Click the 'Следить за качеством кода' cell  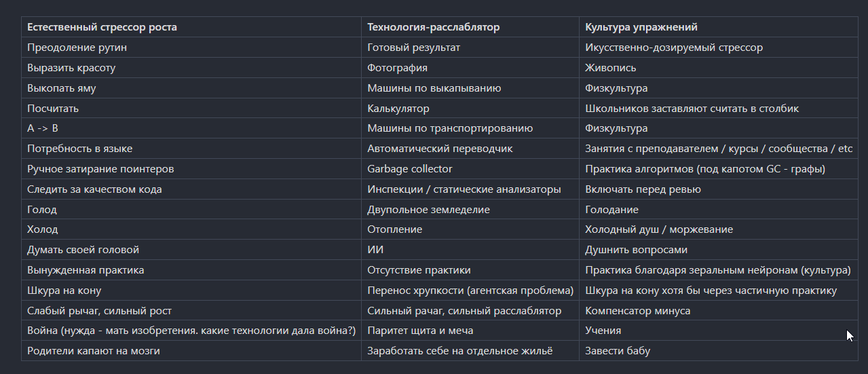(x=94, y=189)
